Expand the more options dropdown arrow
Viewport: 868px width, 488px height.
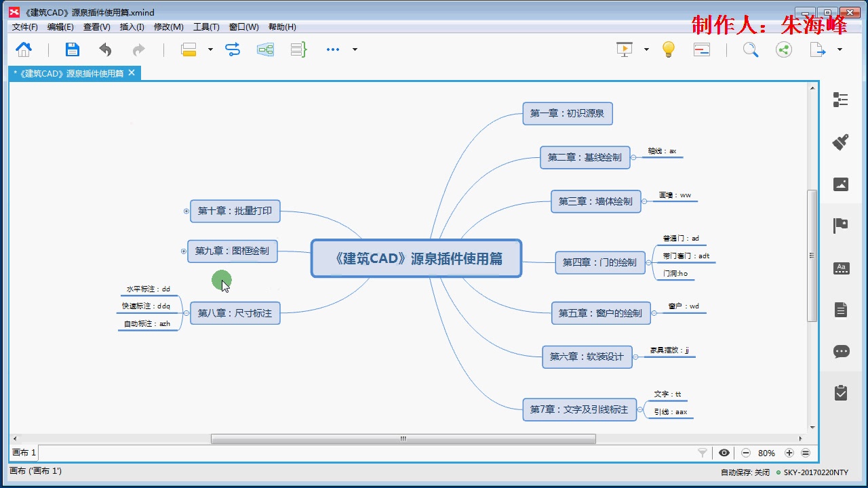355,49
